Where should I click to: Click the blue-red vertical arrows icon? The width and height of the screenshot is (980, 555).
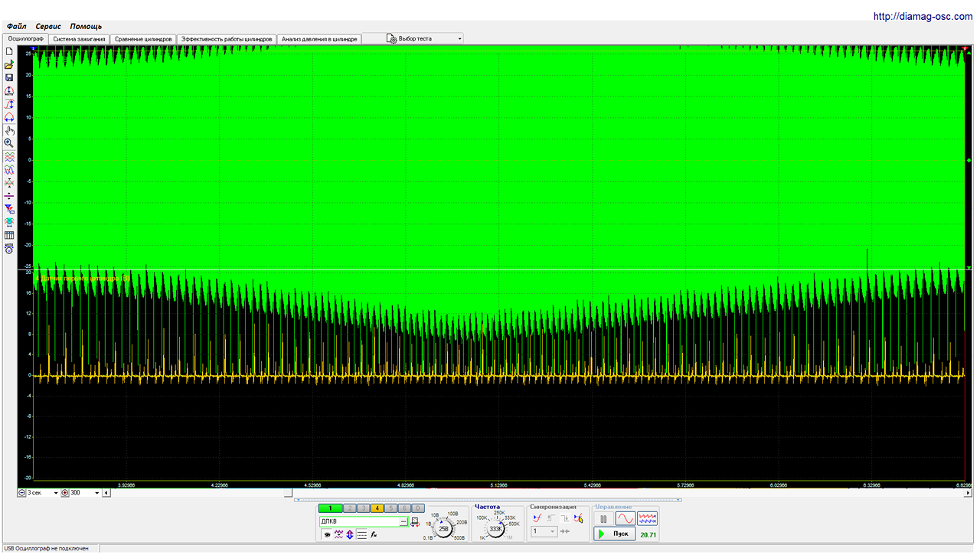pyautogui.click(x=350, y=534)
